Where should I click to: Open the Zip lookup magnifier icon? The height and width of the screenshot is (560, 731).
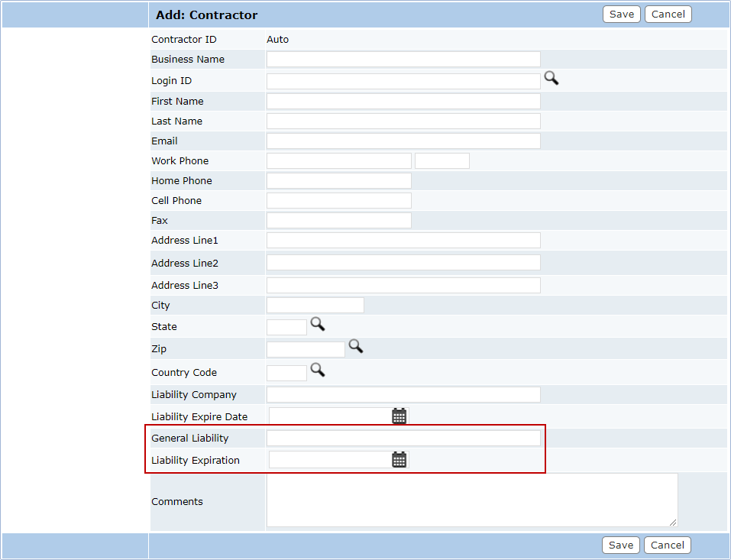tap(356, 346)
